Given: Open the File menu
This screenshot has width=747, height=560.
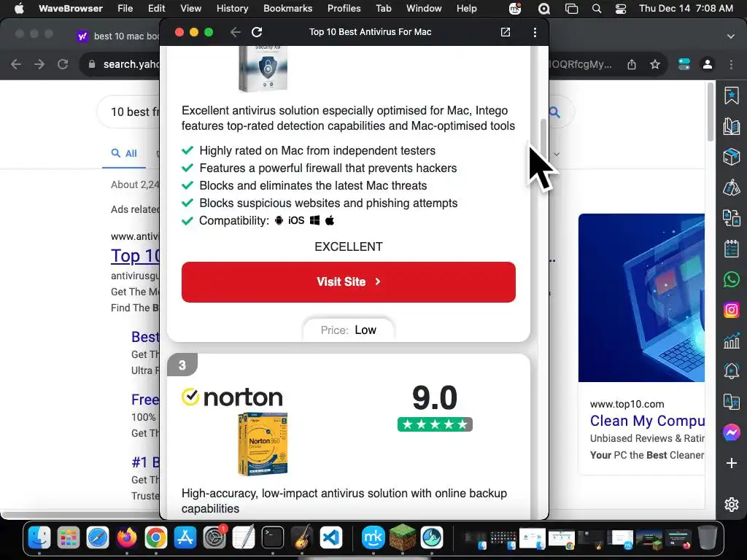Looking at the screenshot, I should point(125,9).
